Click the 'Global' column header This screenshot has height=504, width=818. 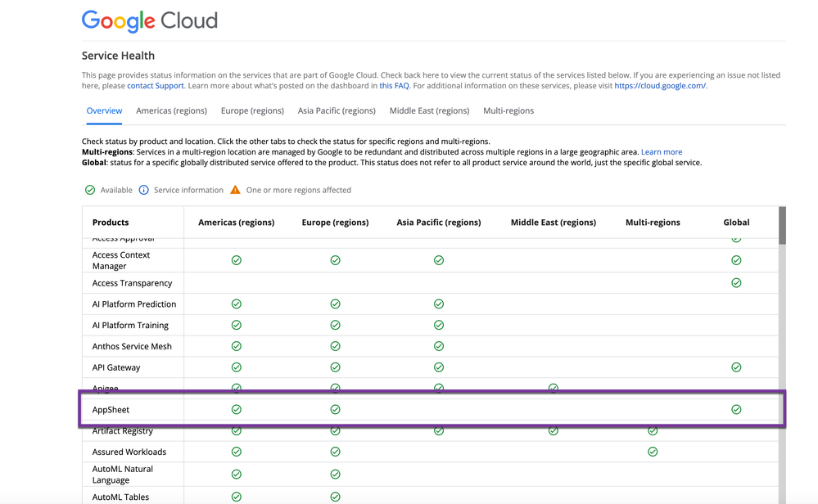[736, 223]
